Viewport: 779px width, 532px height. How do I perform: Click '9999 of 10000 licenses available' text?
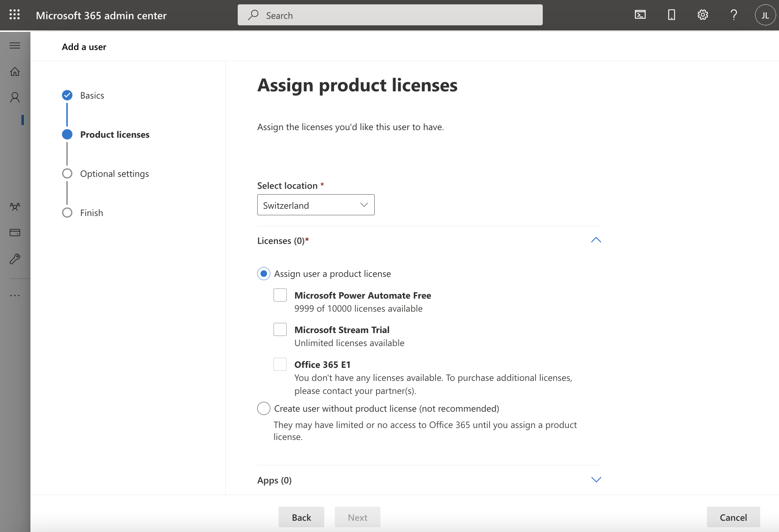click(x=358, y=308)
